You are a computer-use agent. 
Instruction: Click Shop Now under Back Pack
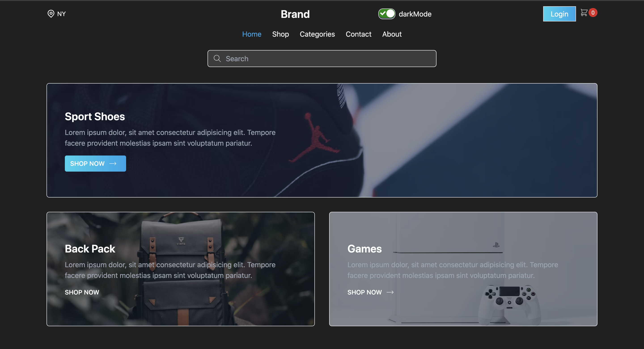82,292
